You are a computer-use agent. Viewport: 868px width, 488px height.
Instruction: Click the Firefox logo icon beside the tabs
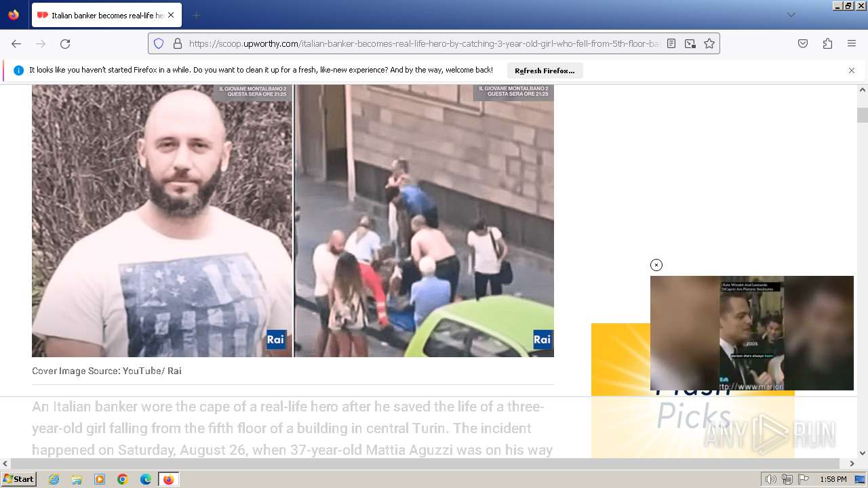click(14, 15)
